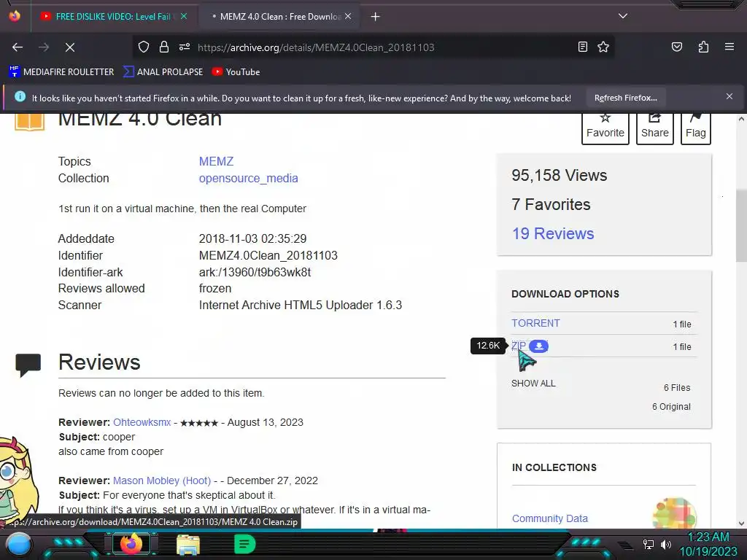Open the green notes app on taskbar
Image resolution: width=747 pixels, height=560 pixels.
(245, 544)
